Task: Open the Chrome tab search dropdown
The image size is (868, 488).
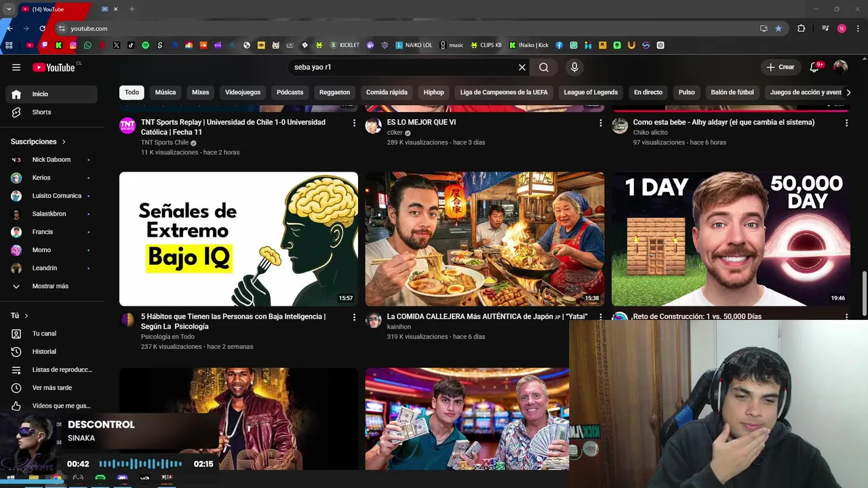Action: coord(9,9)
